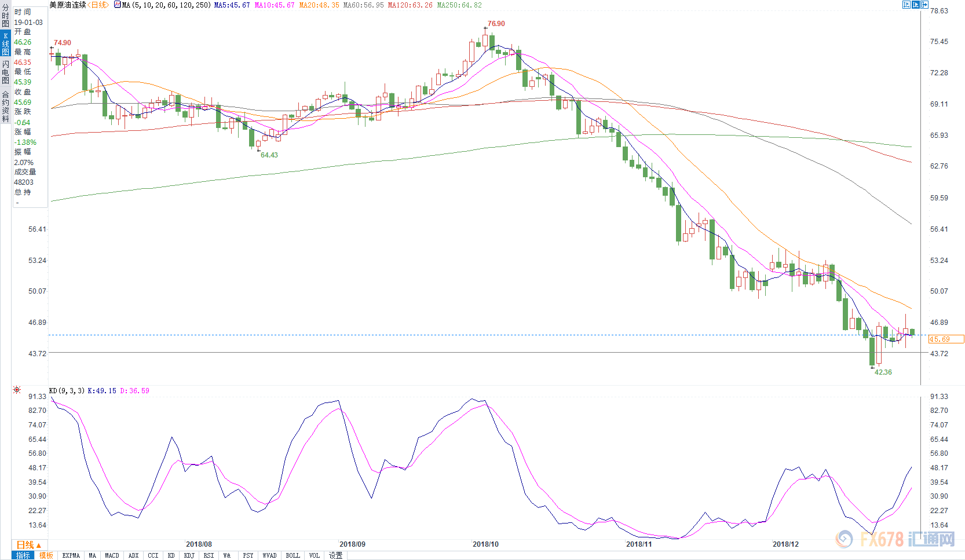Screen dimensions: 965x560
Task: Click the KD indicator sun-gear icon
Action: click(x=17, y=390)
